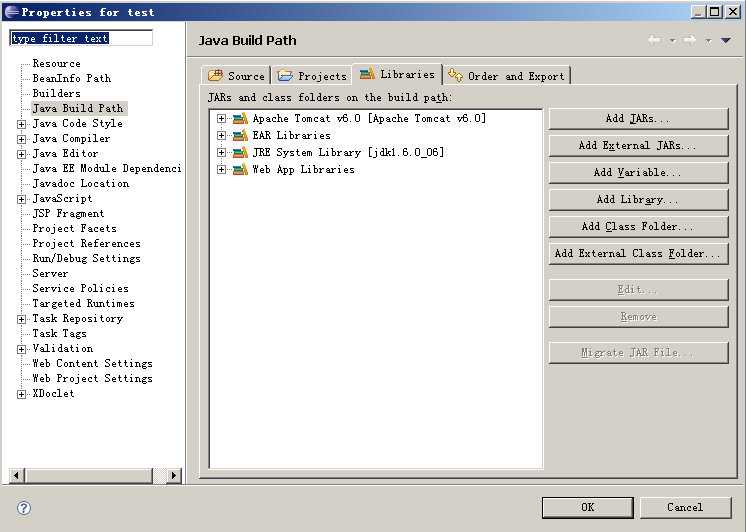Expand Apache Tomcat v6.0 library node
The width and height of the screenshot is (746, 532).
coord(221,118)
